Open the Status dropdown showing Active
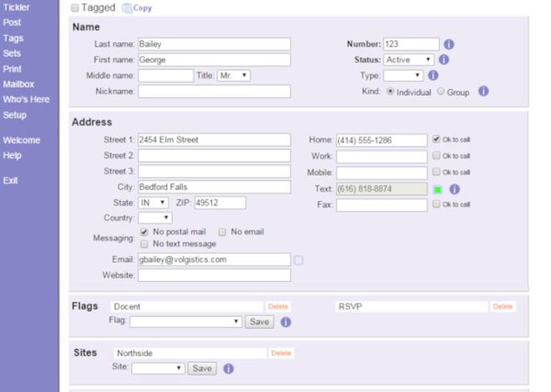The image size is (551, 392). click(409, 60)
